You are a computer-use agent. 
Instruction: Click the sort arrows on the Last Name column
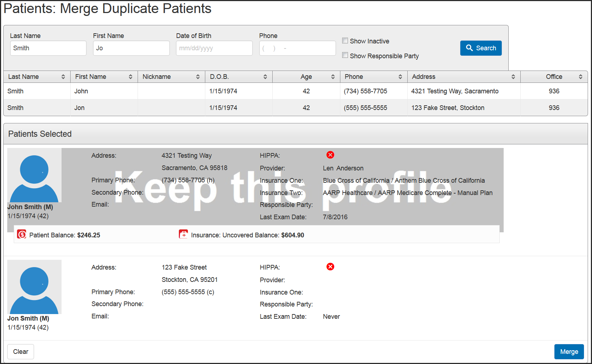[x=63, y=76]
